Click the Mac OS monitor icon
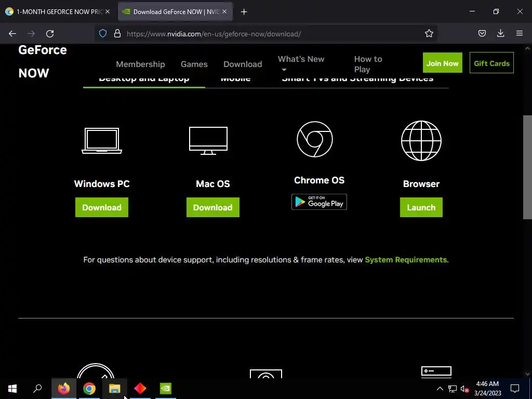The width and height of the screenshot is (532, 399). click(x=208, y=140)
